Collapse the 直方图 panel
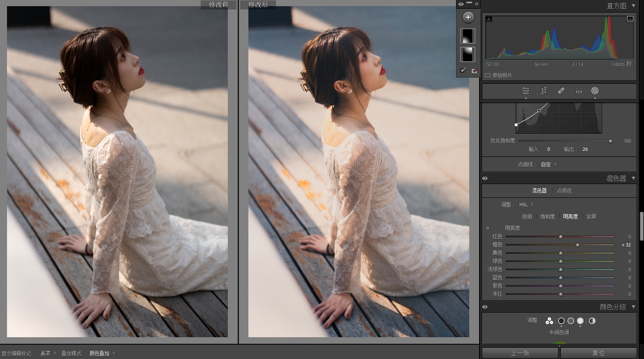The width and height of the screenshot is (644, 359). (634, 6)
